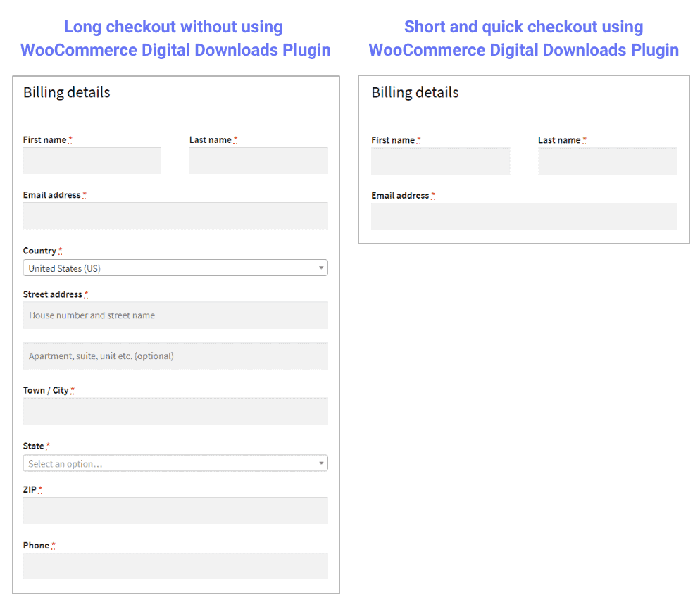700x602 pixels.
Task: Click the 'ZIP' field label
Action: coord(30,490)
